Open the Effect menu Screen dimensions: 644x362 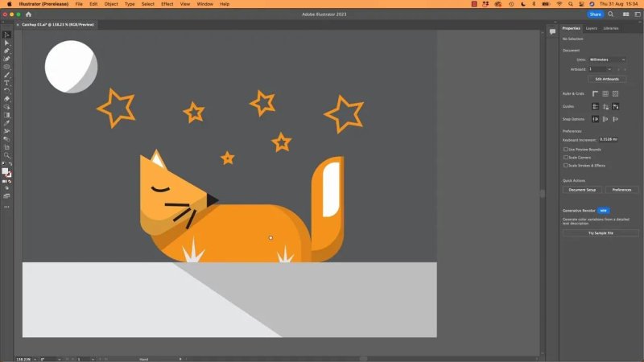167,4
